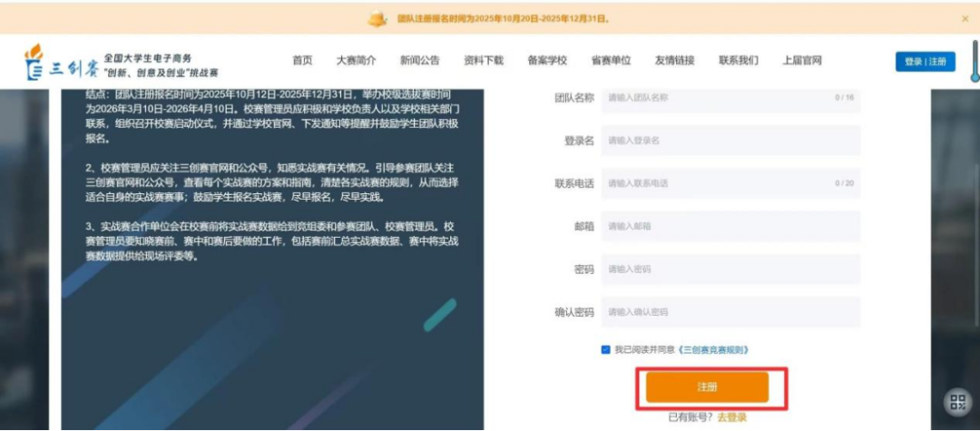Open 大赛简介 menu item
The width and height of the screenshot is (980, 431).
356,61
